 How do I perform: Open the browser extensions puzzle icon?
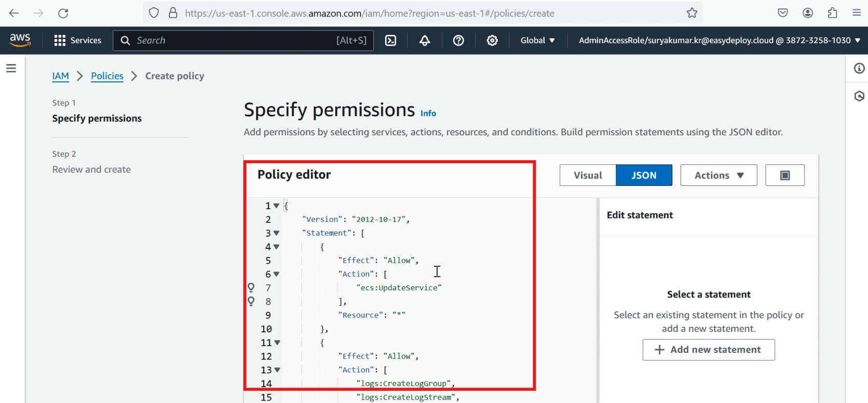click(x=832, y=13)
